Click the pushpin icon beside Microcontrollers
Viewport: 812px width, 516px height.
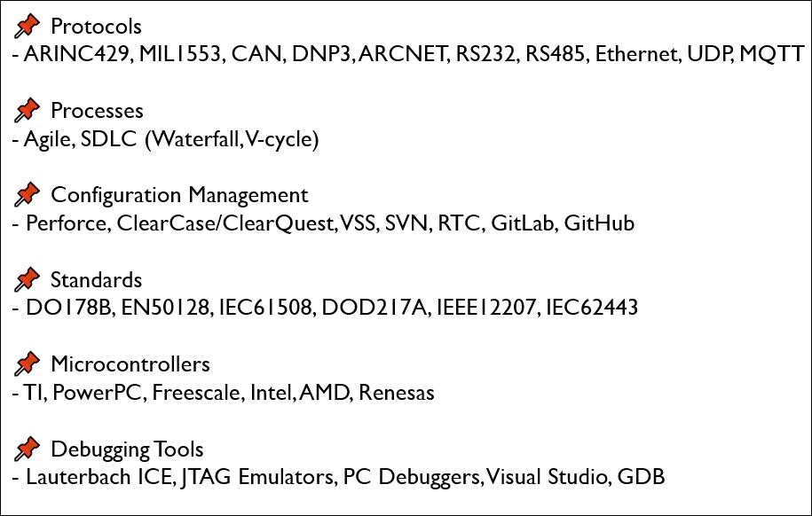[x=28, y=364]
